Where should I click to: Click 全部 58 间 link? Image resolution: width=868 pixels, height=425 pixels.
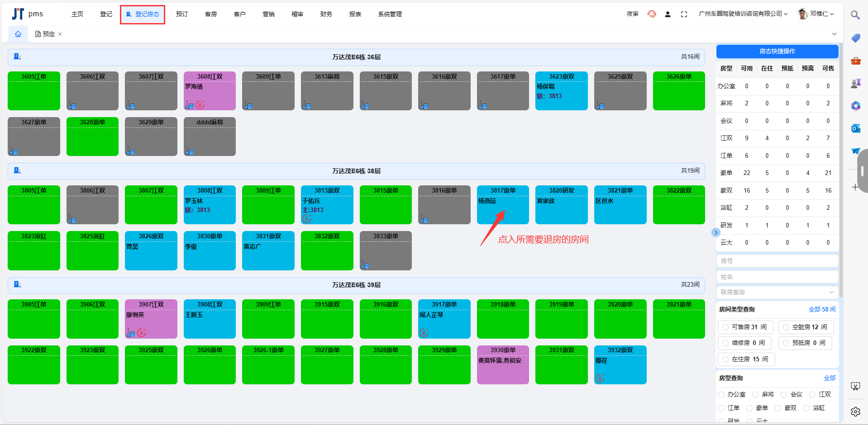point(822,309)
